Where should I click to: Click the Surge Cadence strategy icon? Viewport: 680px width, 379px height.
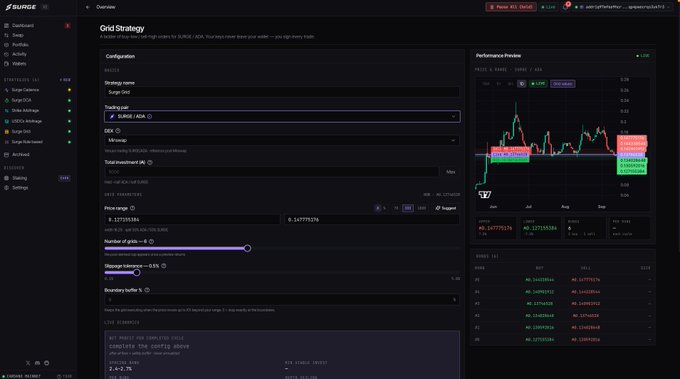7,90
